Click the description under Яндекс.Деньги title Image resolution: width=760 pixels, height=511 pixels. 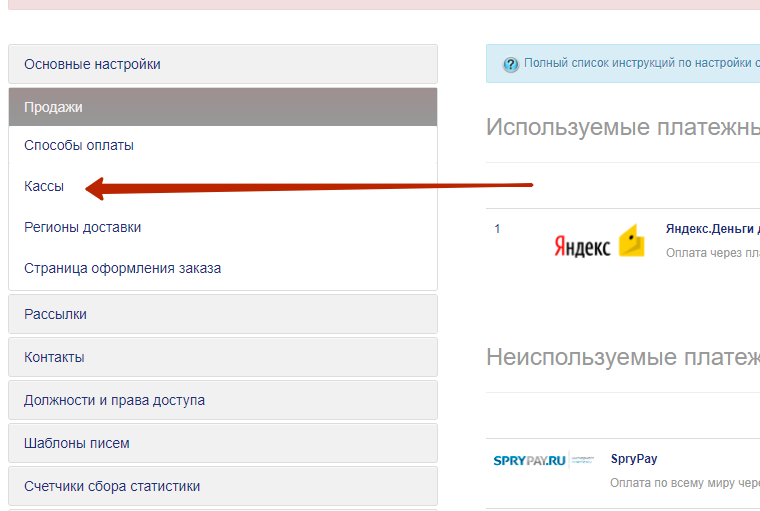click(712, 253)
